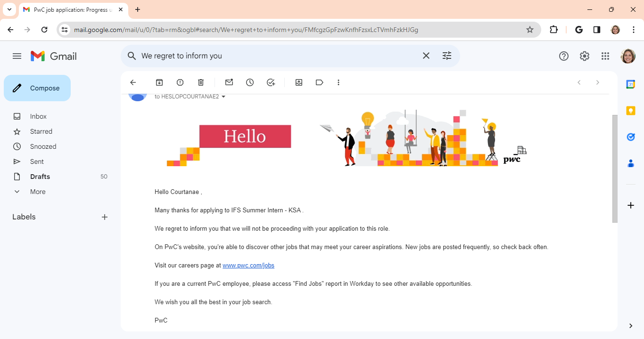Open the Google Account avatar in Gmail
This screenshot has height=339, width=644.
628,56
